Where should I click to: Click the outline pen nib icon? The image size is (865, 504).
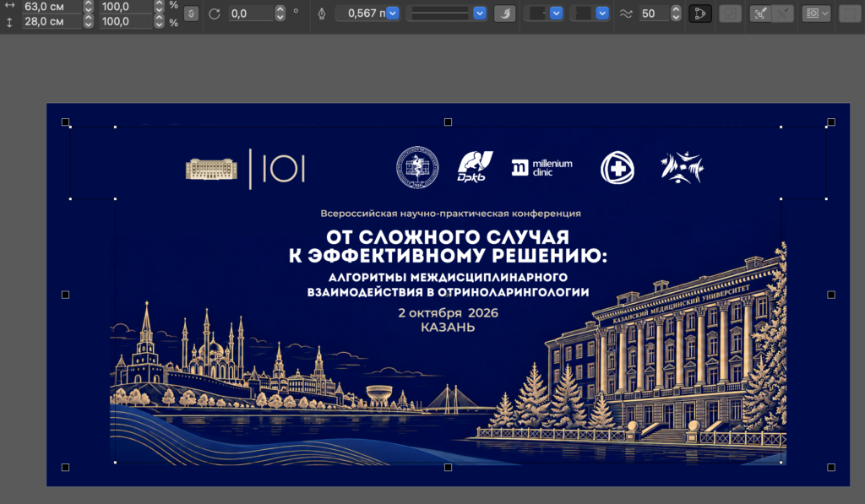[x=322, y=14]
